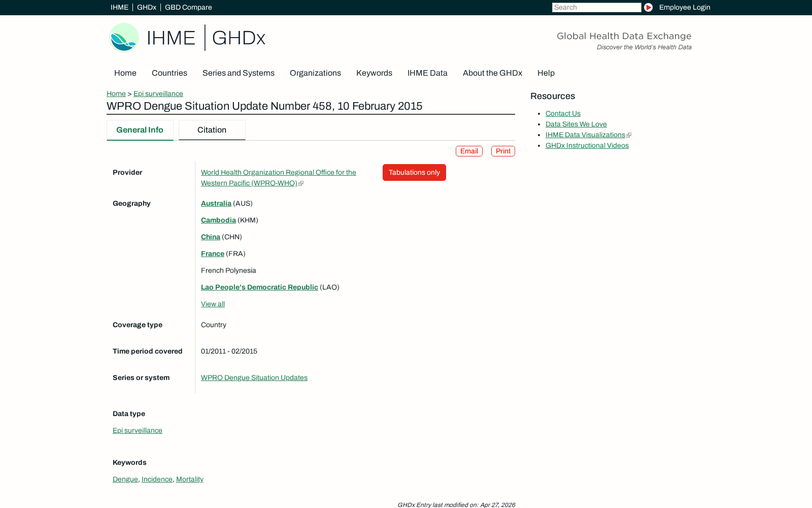Screen dimensions: 812x508
Task: Open WPRO Dengue Situation Updates series link
Action: [254, 377]
